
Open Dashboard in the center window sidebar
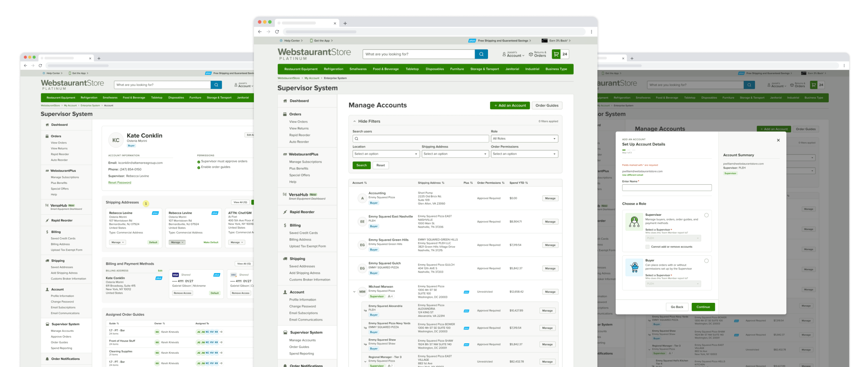[299, 101]
